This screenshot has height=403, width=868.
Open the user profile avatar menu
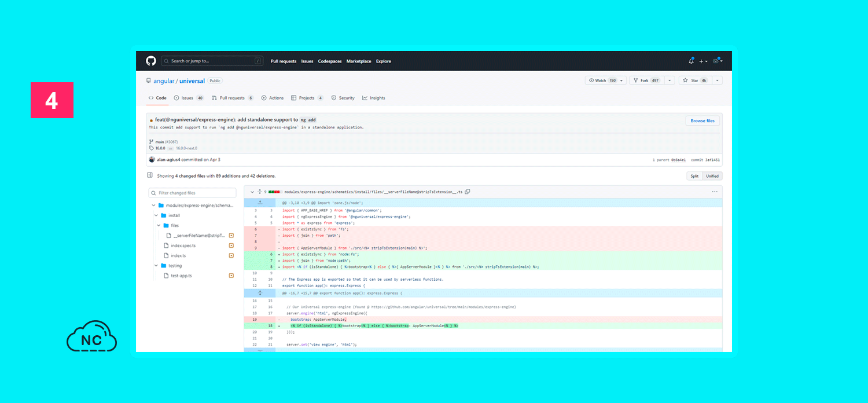point(718,61)
